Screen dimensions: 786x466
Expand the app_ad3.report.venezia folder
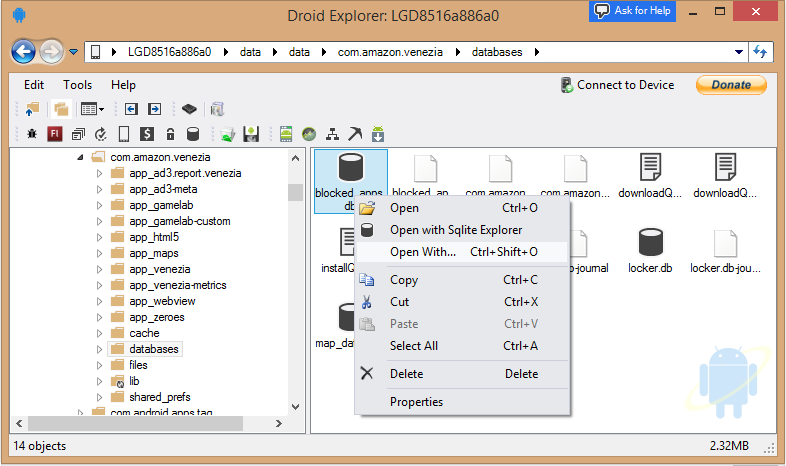pos(99,173)
